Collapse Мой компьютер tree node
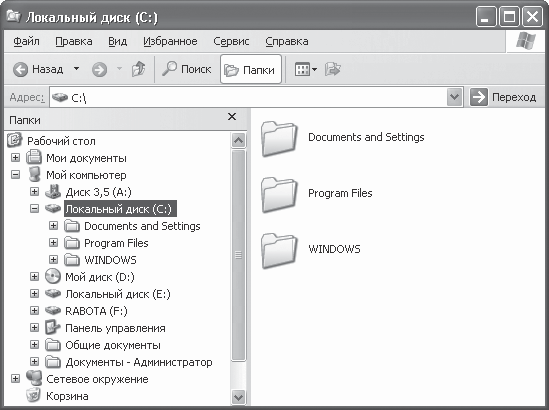The width and height of the screenshot is (549, 410). pyautogui.click(x=15, y=174)
